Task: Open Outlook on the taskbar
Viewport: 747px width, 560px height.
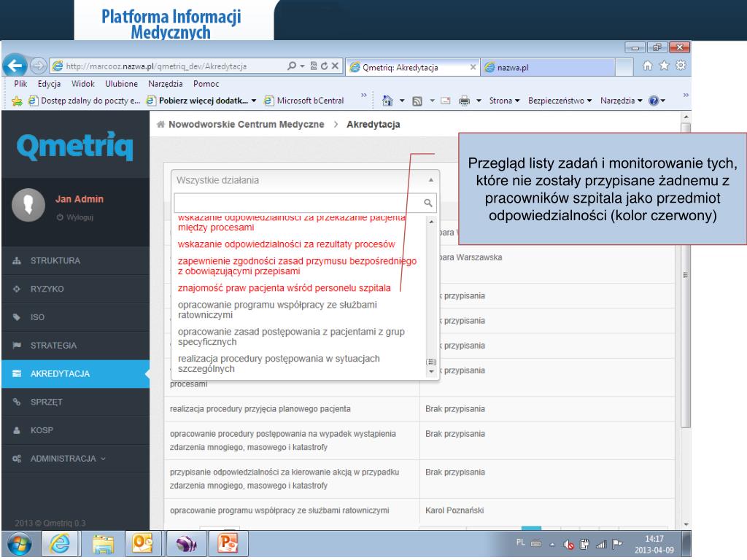Action: coord(142,544)
